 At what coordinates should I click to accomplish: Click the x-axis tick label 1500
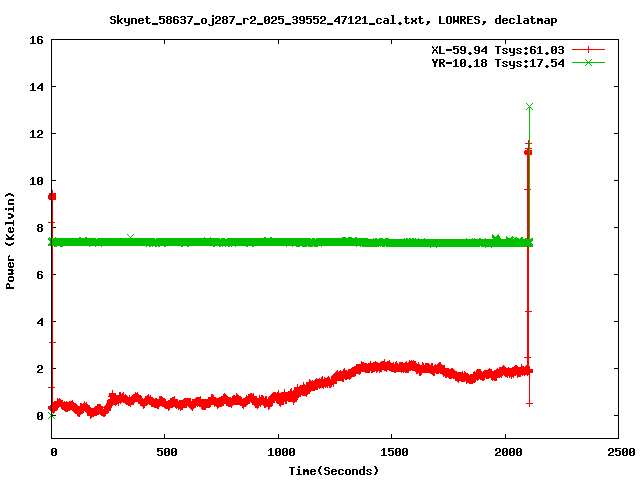[x=394, y=452]
